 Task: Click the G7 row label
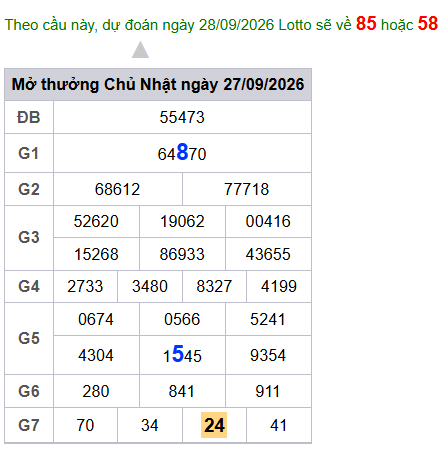(x=29, y=425)
